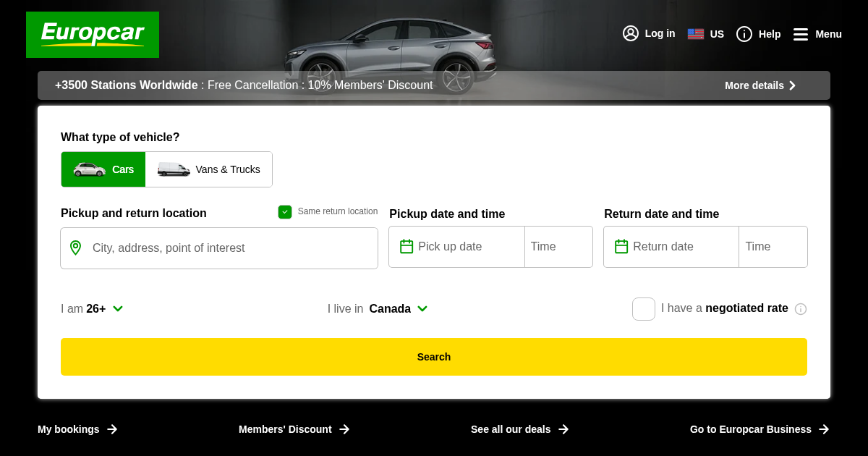The image size is (868, 456).
Task: Click the US flag country icon
Action: point(695,33)
